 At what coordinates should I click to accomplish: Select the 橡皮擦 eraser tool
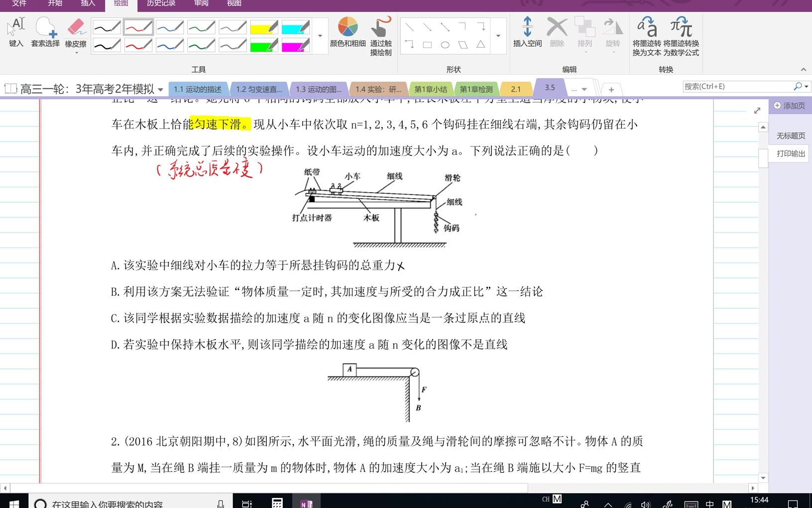76,30
